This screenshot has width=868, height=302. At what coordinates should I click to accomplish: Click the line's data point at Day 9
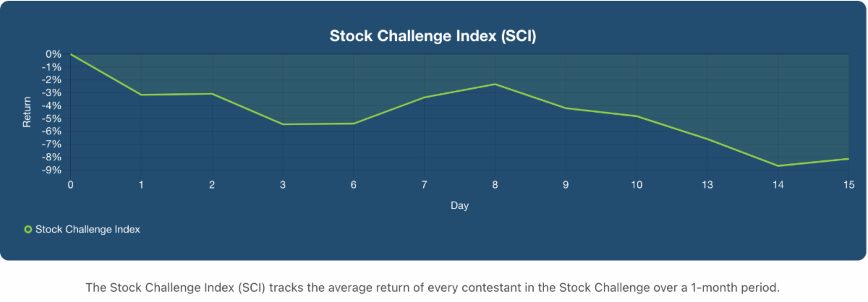[x=566, y=108]
